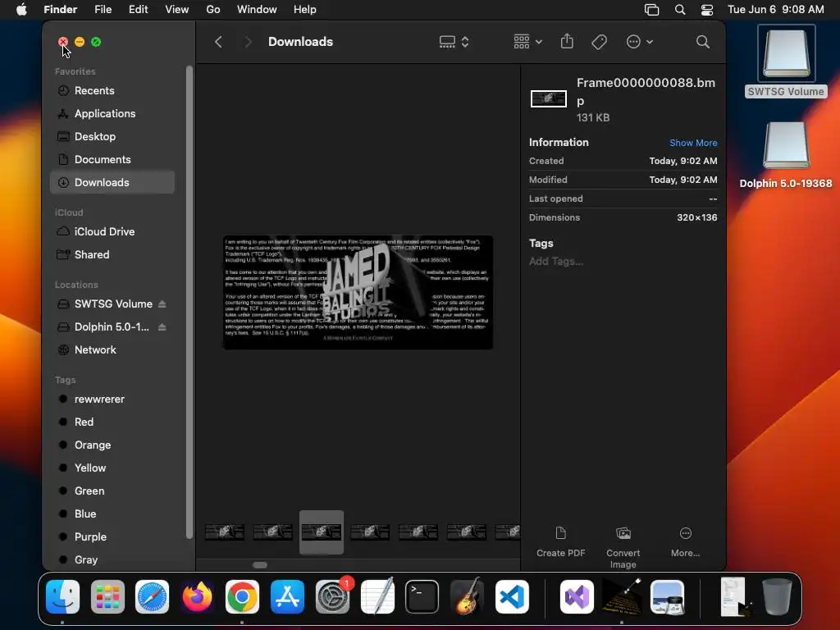Open the Window menu

click(257, 10)
